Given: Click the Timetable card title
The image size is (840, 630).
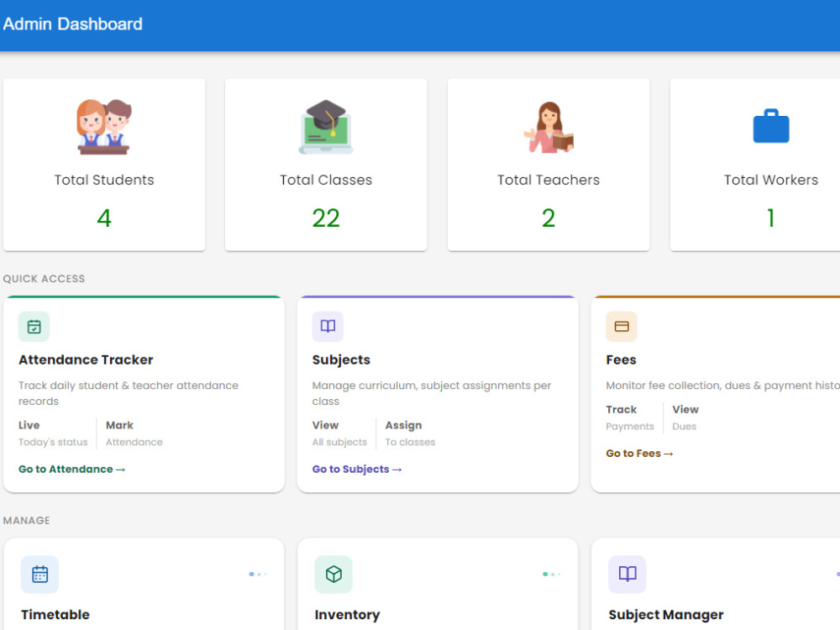Looking at the screenshot, I should (x=55, y=615).
